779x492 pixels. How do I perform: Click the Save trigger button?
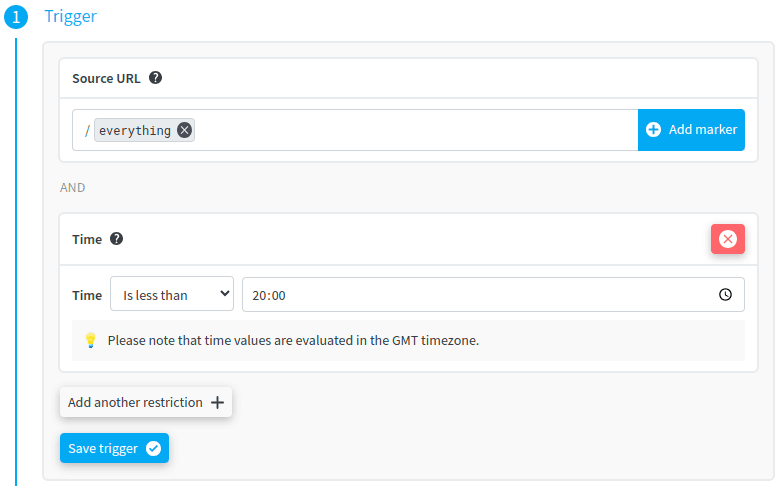pos(114,448)
